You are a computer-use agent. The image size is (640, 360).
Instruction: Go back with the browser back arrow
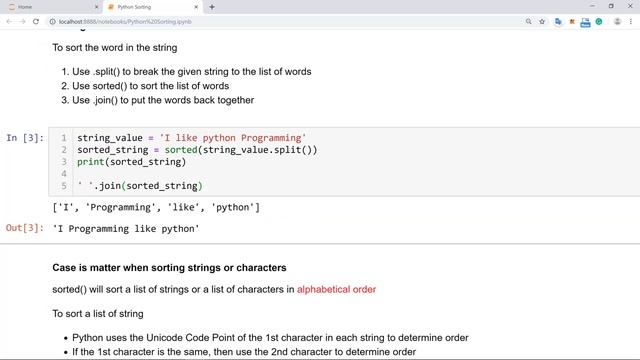click(9, 22)
